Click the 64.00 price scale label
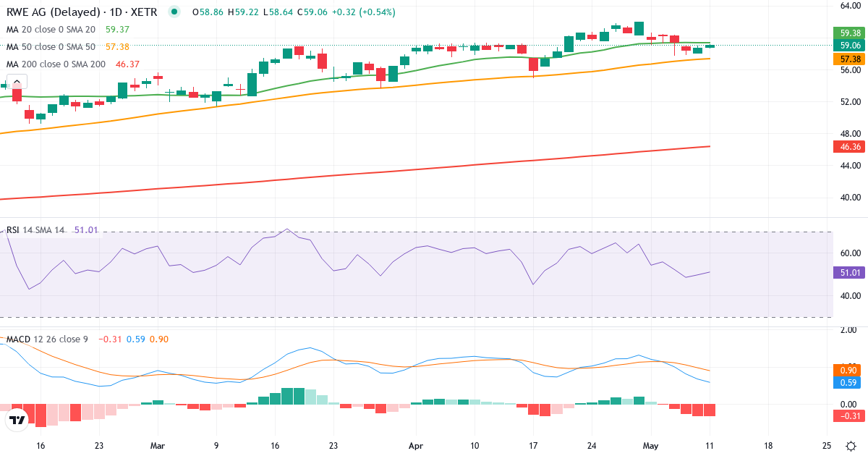 click(849, 6)
